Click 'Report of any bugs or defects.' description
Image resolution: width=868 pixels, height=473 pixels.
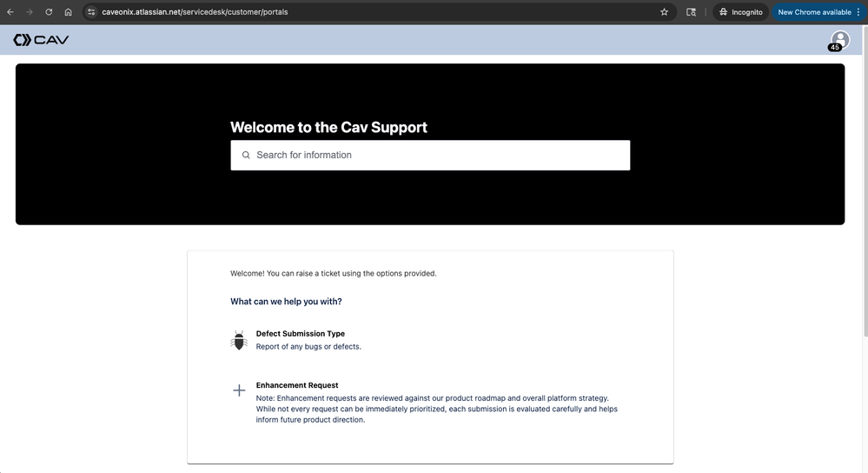point(308,347)
